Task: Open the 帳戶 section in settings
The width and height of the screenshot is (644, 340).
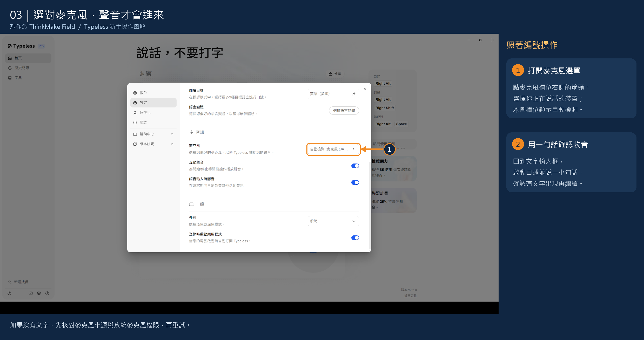Action: (153, 93)
